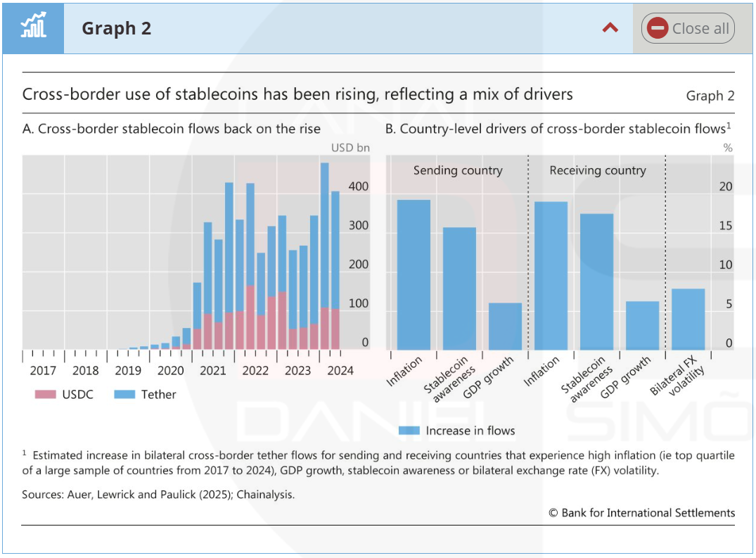Click the 'USDC' legend label

pyautogui.click(x=77, y=394)
